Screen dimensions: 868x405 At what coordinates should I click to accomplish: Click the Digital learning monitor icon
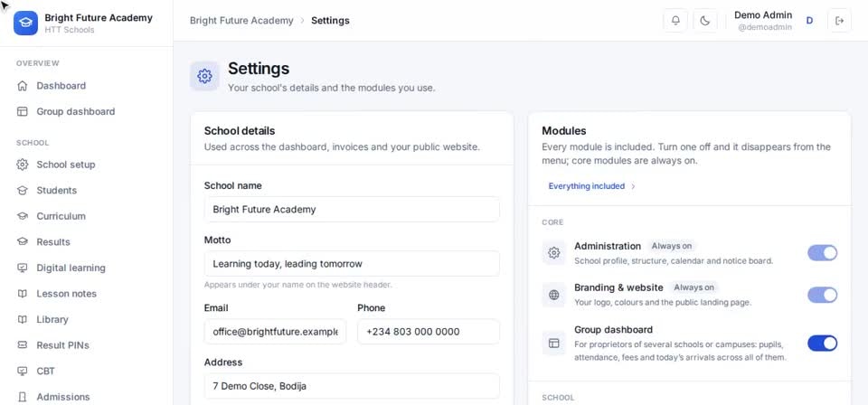pos(22,268)
